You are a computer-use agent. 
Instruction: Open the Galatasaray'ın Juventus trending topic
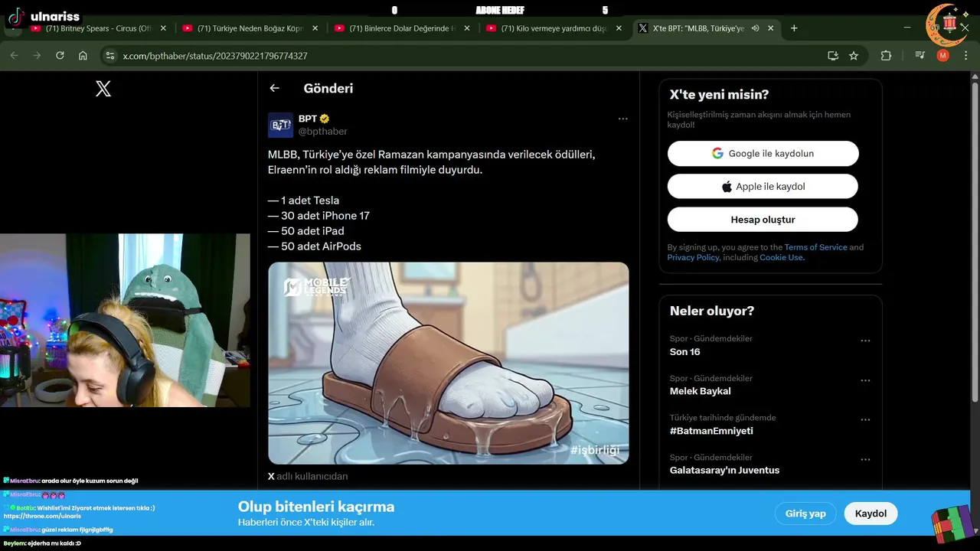[x=724, y=470]
